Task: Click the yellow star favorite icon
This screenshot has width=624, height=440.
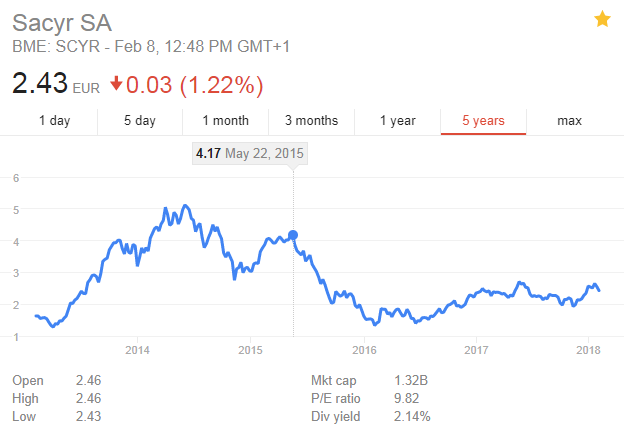Action: (602, 19)
